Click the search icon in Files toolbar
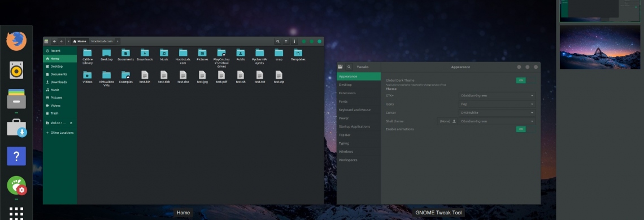The width and height of the screenshot is (644, 220). (277, 41)
